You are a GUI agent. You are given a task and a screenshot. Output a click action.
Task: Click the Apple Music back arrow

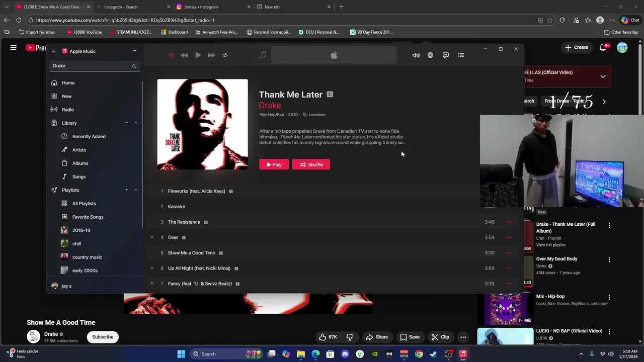pos(54,51)
